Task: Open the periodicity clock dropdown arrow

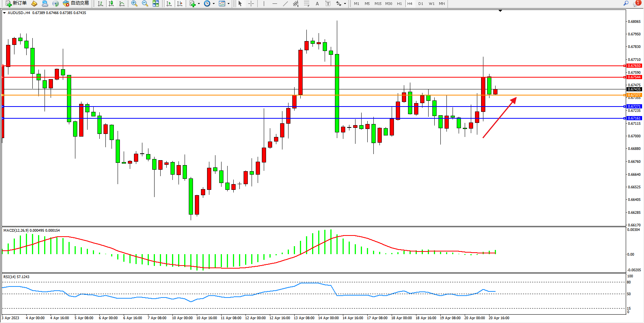Action: (x=214, y=4)
